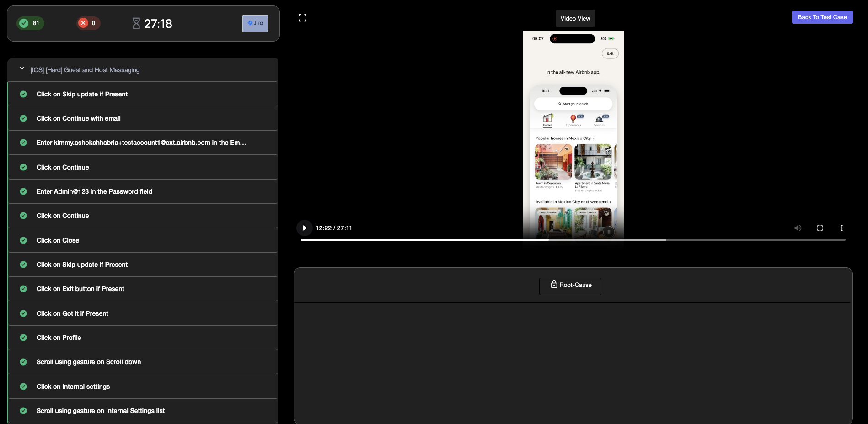Image resolution: width=868 pixels, height=424 pixels.
Task: Open the video more options menu
Action: [x=841, y=228]
